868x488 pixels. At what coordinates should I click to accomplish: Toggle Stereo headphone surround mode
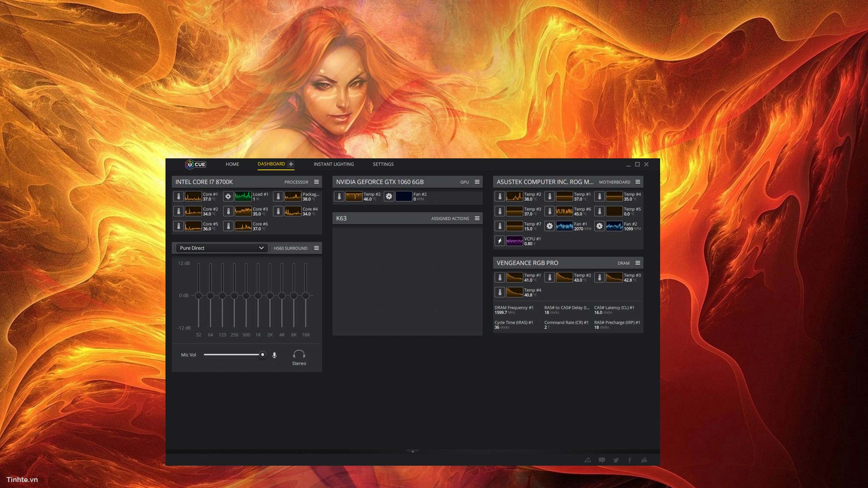pyautogui.click(x=299, y=357)
